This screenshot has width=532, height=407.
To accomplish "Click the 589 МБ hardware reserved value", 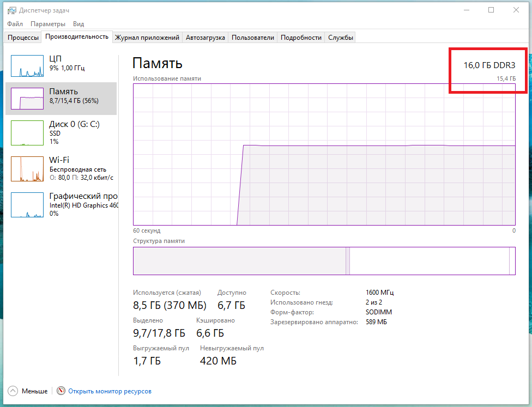I will point(376,322).
